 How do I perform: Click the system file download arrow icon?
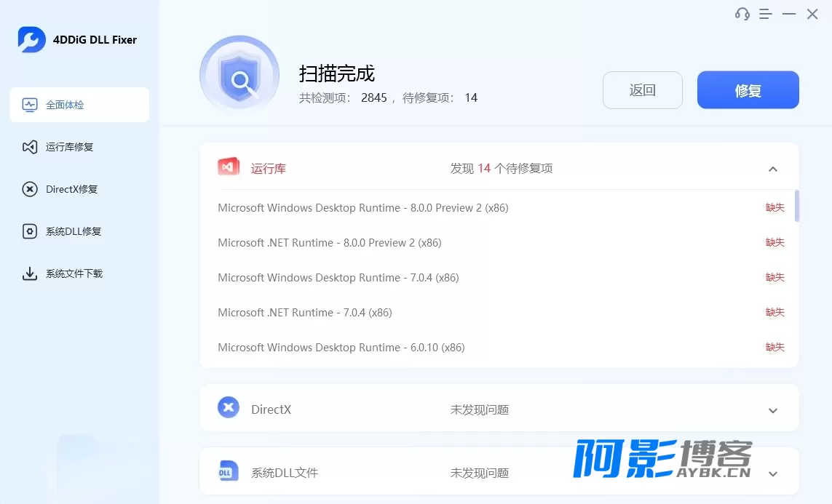pyautogui.click(x=30, y=273)
